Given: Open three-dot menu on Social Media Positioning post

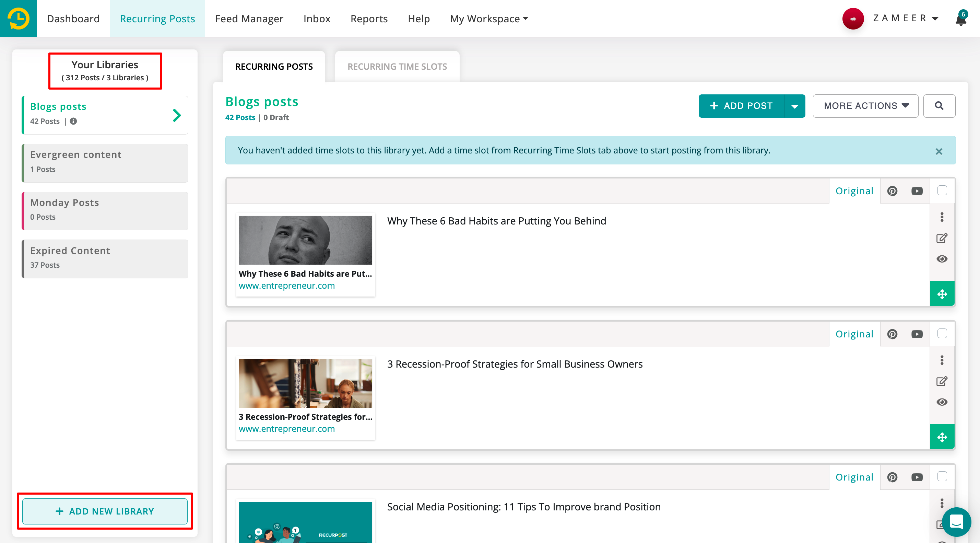Looking at the screenshot, I should coord(942,504).
